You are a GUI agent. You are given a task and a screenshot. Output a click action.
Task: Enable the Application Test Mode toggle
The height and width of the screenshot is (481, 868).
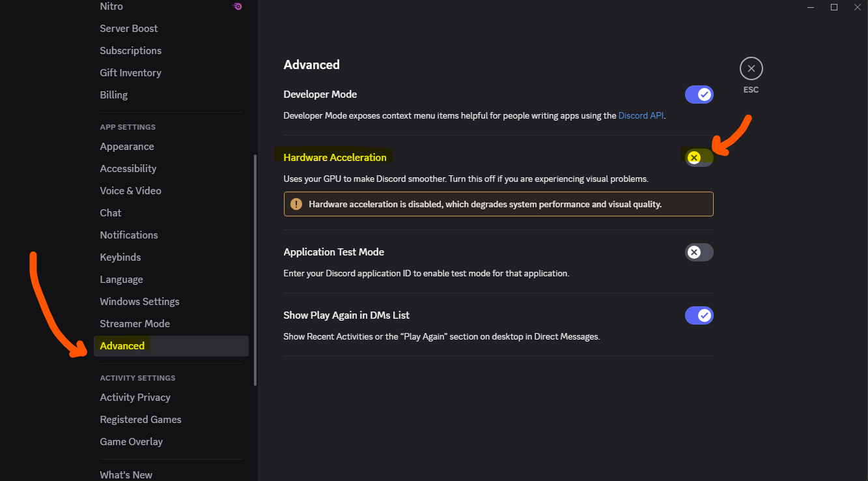point(699,252)
